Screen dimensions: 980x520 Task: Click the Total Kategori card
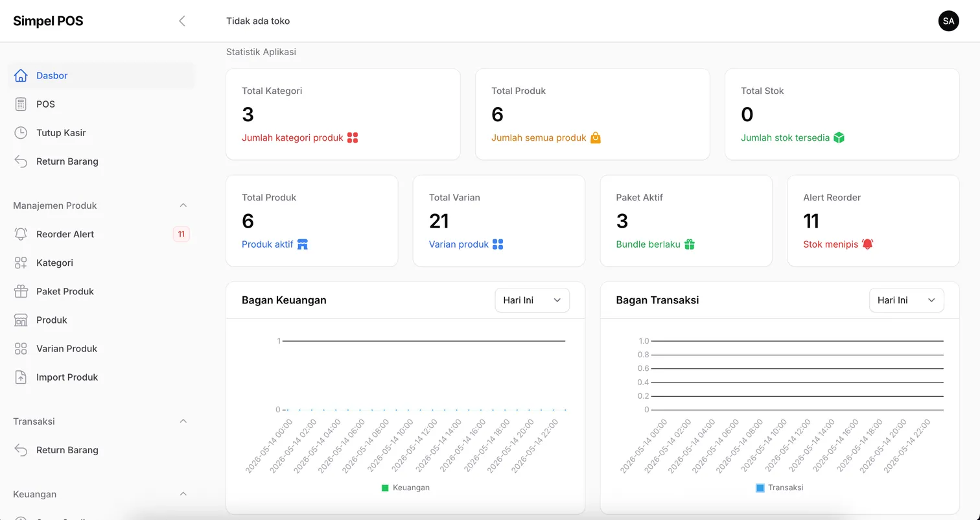(343, 114)
